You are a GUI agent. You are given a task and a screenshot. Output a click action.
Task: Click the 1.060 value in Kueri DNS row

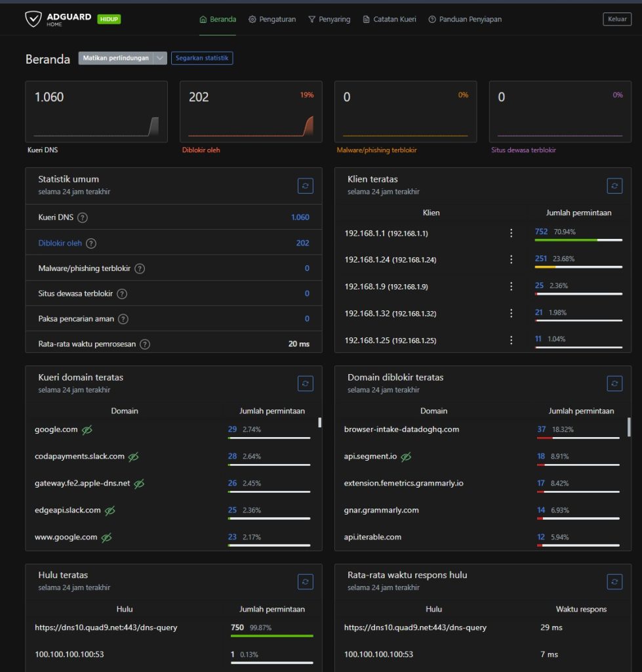point(300,217)
